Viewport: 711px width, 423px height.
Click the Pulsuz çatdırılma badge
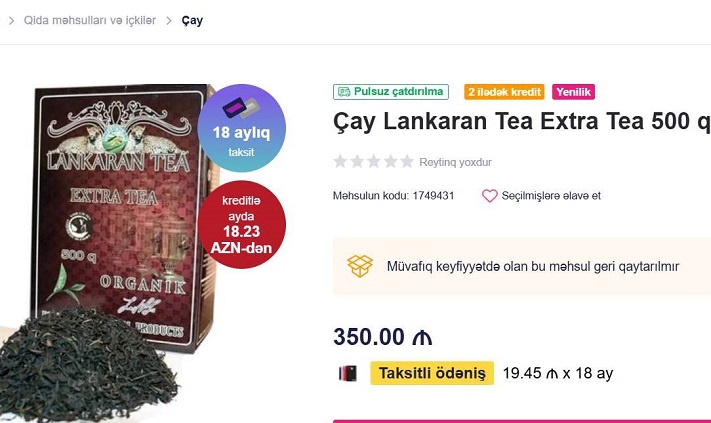point(391,92)
